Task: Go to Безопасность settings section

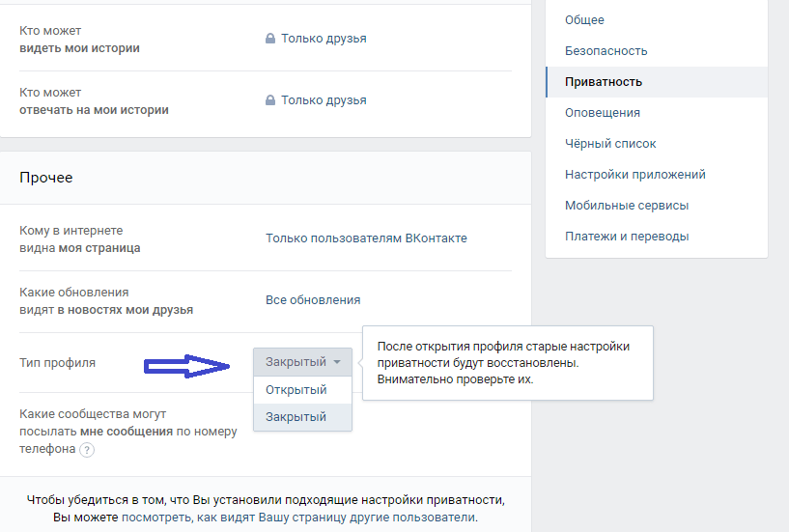Action: [657, 51]
